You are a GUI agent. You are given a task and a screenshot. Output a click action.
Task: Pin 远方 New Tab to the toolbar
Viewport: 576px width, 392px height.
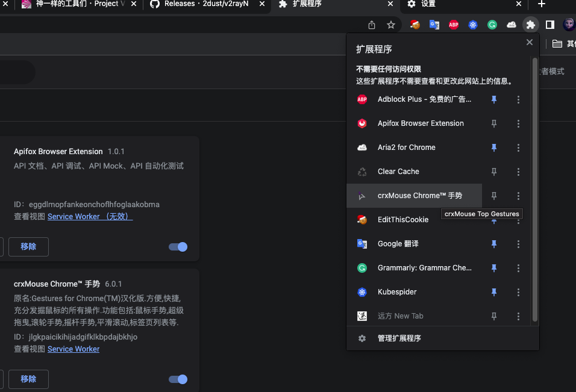click(493, 316)
